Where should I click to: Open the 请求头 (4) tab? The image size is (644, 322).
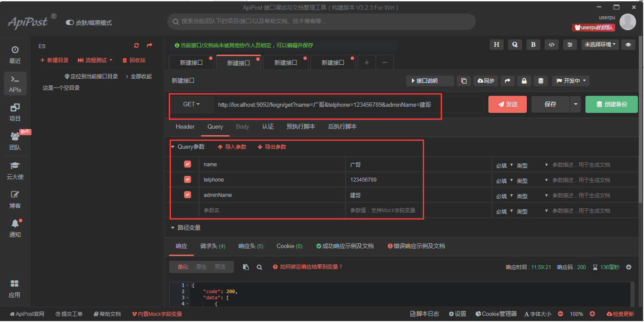[x=212, y=246]
